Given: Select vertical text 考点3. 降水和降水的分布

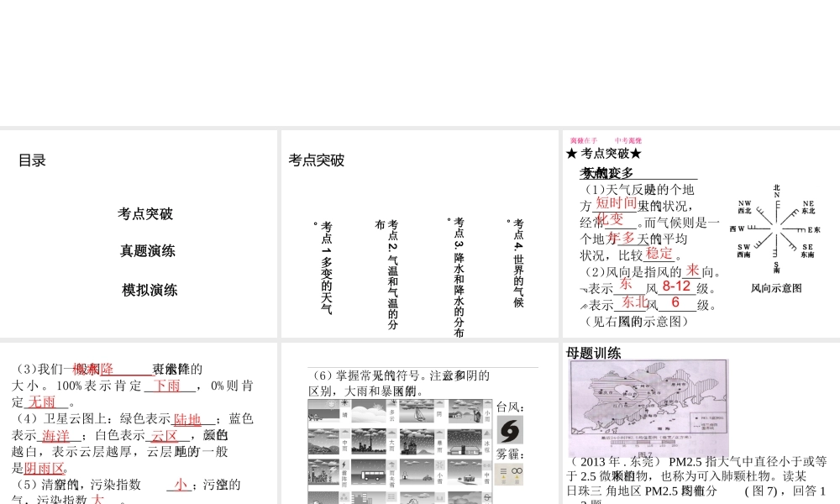Looking at the screenshot, I should [x=458, y=276].
